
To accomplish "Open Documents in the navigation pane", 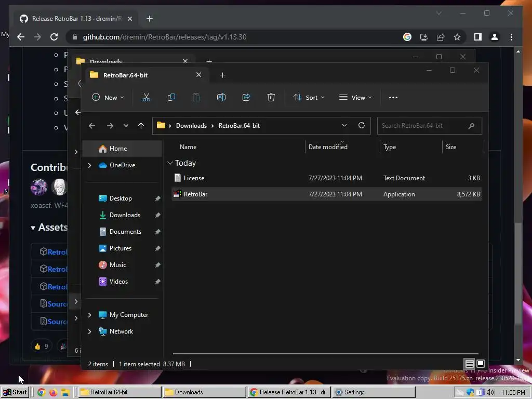I will (123, 232).
